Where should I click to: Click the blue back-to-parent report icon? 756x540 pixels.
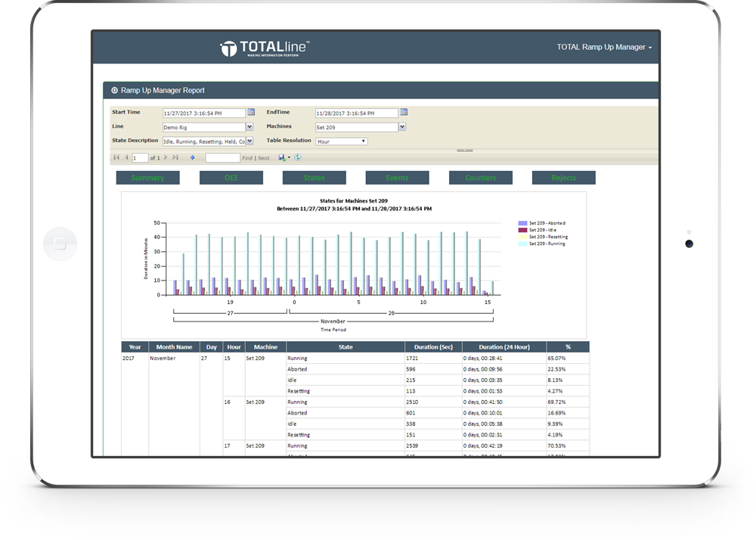pyautogui.click(x=192, y=157)
